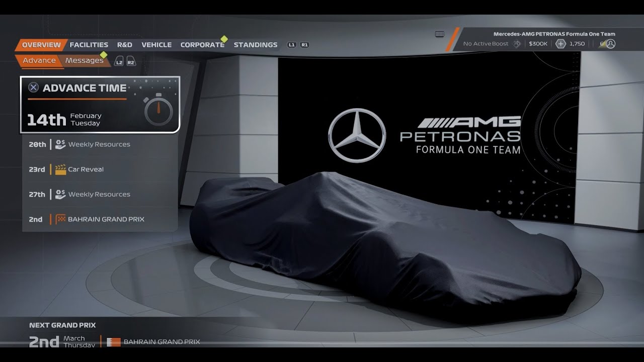The height and width of the screenshot is (362, 644).
Task: Open the Corporate tab
Action: tap(202, 45)
